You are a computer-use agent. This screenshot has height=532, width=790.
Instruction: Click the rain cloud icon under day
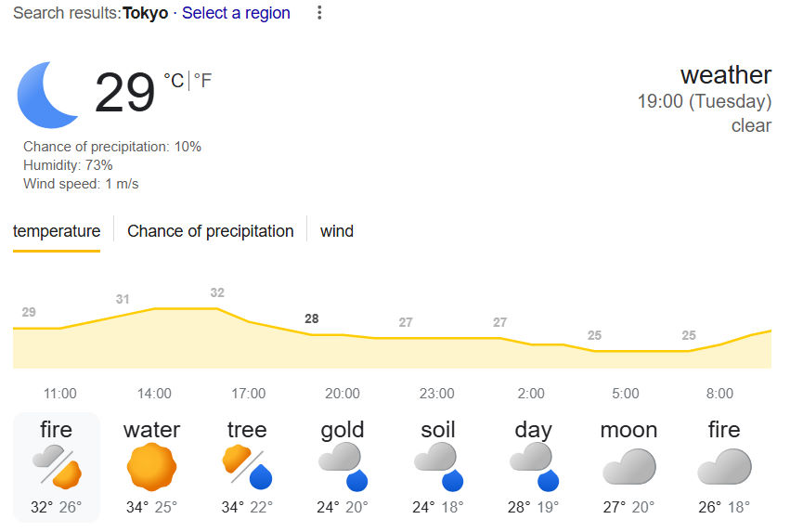[534, 467]
